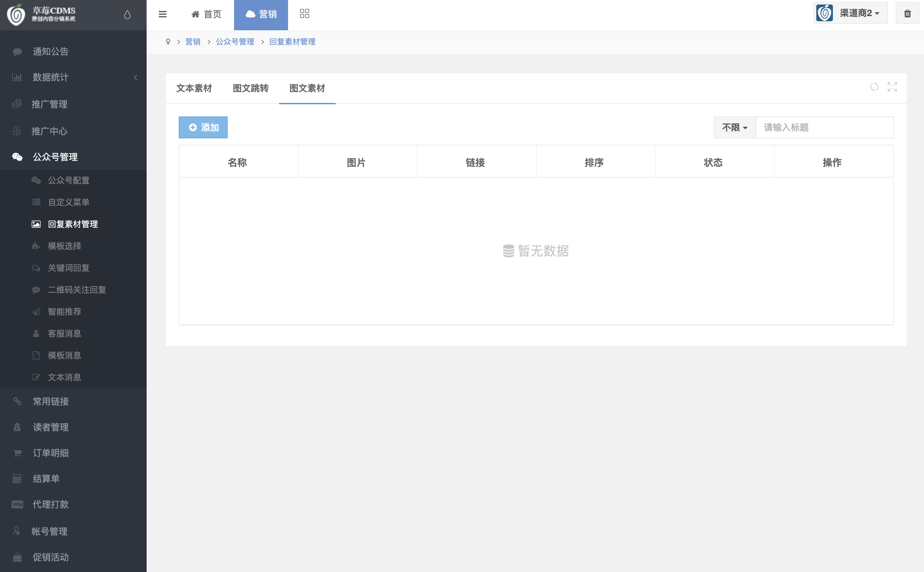Click the chain link icon beside 常用链接
This screenshot has width=924, height=572.
17,401
